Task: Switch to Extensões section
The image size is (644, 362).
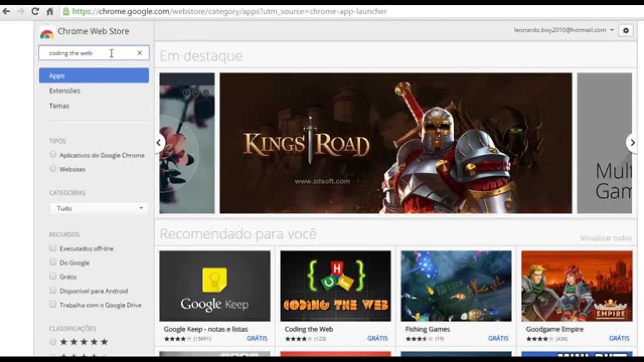Action: (x=64, y=90)
